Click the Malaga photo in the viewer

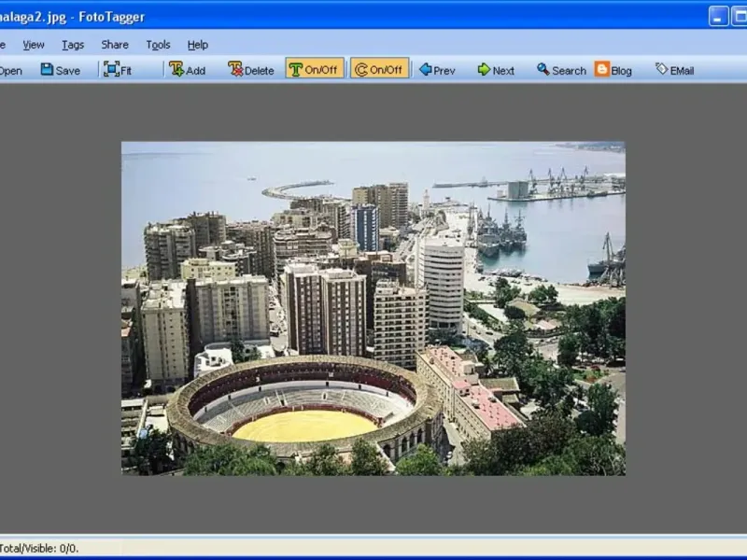point(373,308)
